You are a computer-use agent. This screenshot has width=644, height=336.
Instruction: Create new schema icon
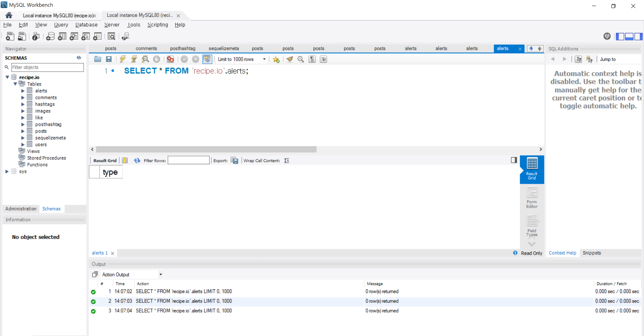tap(50, 36)
